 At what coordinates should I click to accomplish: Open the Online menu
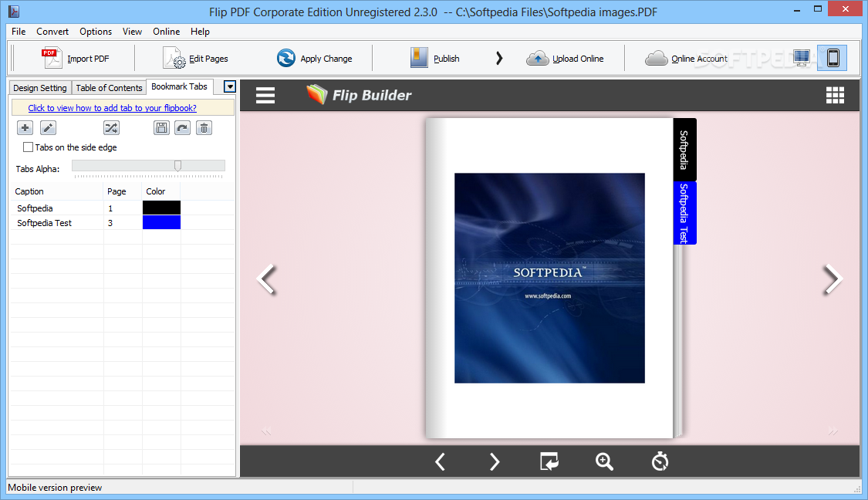[x=167, y=32]
